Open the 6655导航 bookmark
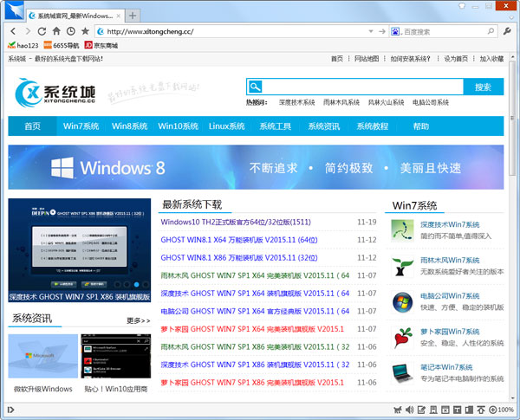The width and height of the screenshot is (520, 420). [x=62, y=45]
